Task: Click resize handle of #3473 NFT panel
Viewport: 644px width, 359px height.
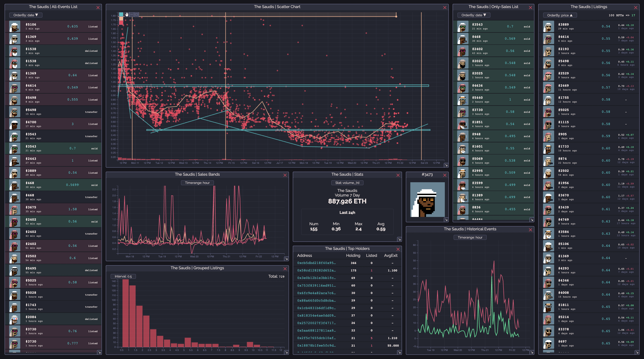Action: 446,220
